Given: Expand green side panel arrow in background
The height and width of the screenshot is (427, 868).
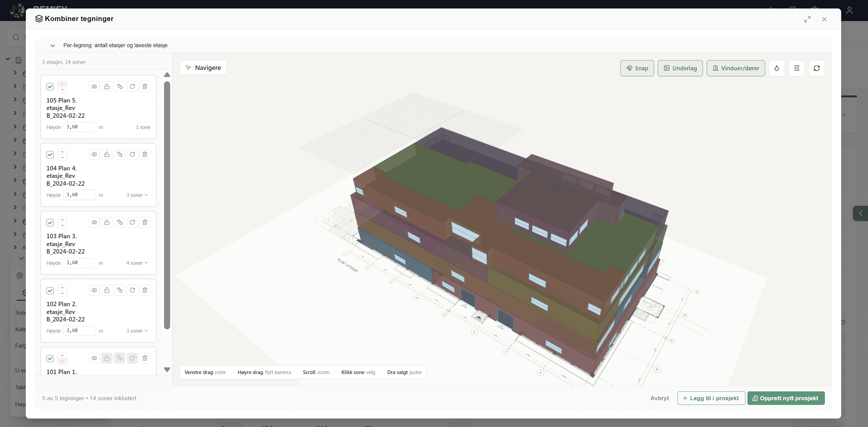Looking at the screenshot, I should 861,213.
